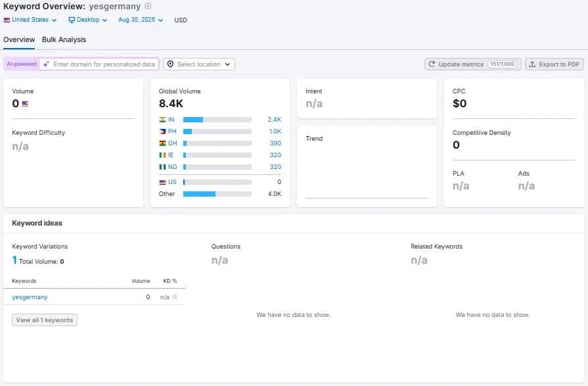Click the Volume column header in keyword table

click(141, 281)
